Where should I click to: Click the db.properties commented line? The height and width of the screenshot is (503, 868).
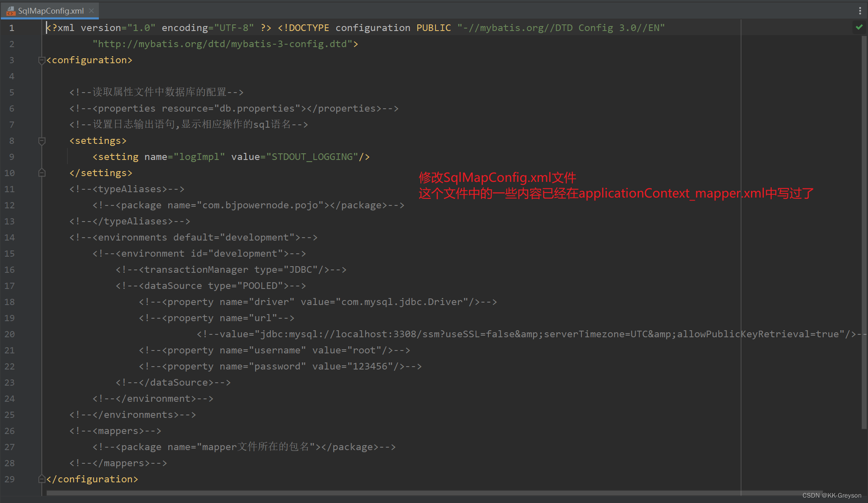pyautogui.click(x=234, y=109)
